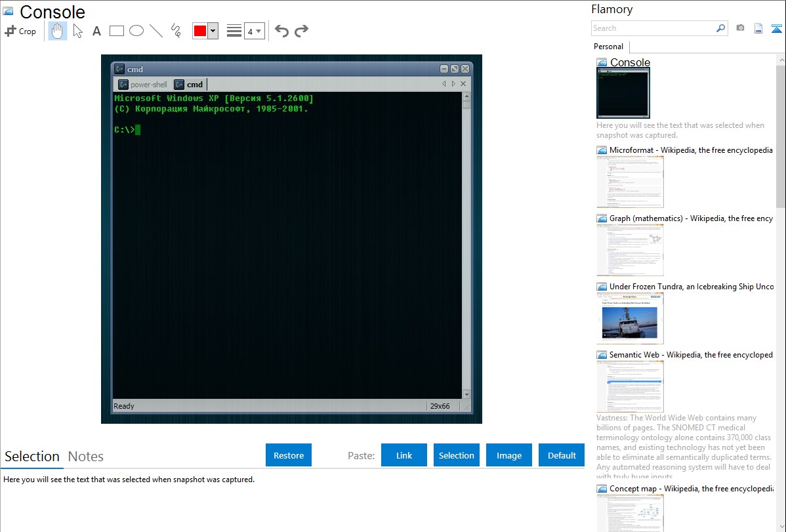Close the current tab in cmd window
This screenshot has width=786, height=532.
click(463, 84)
